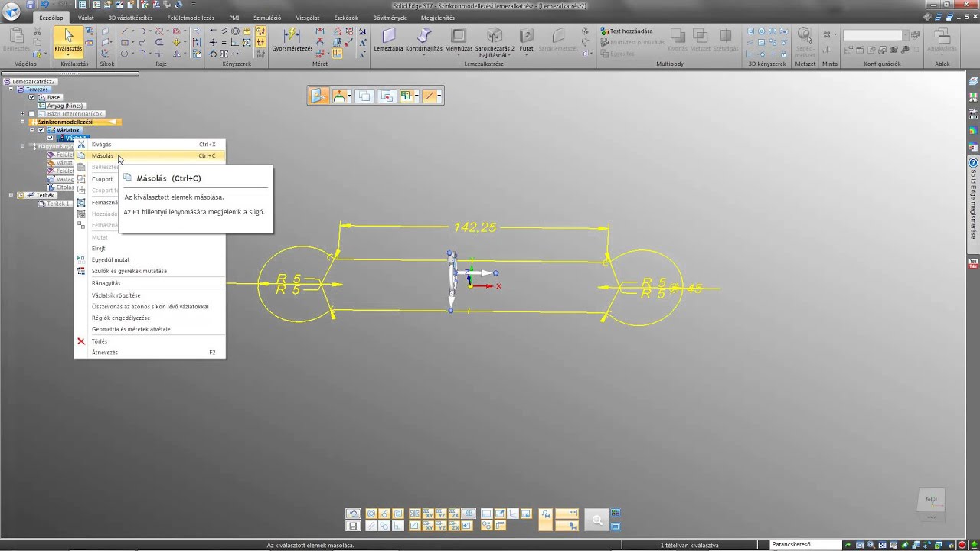Viewport: 980px width, 551px height.
Task: Click the save icon in bottom toolbar
Action: point(353,526)
